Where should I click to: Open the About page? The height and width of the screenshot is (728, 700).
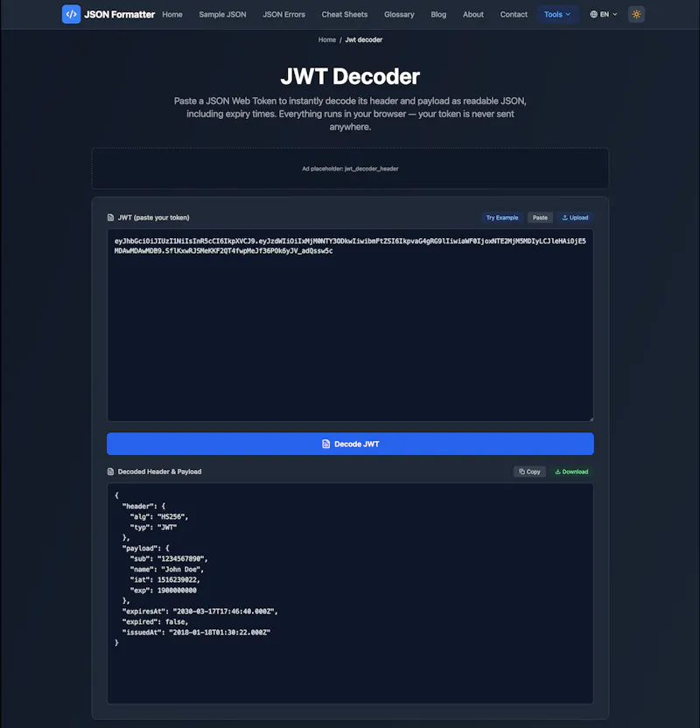point(473,14)
